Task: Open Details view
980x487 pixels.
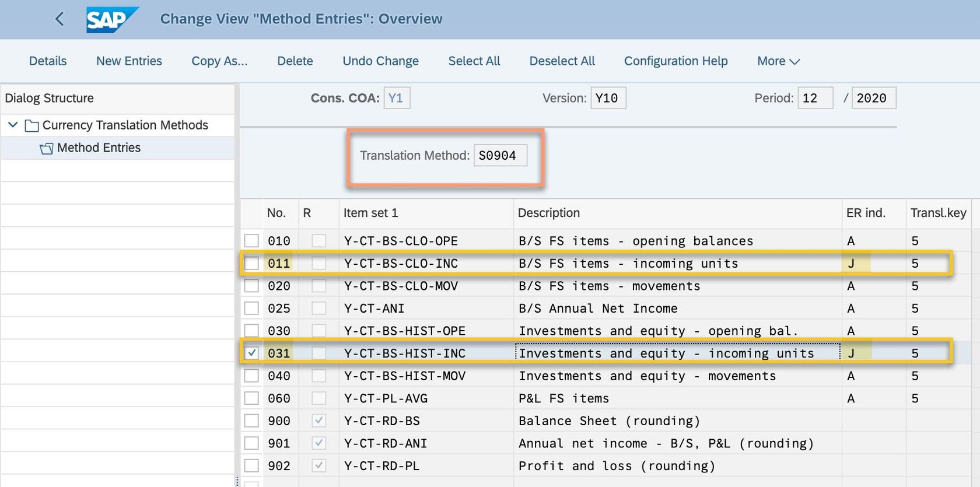Action: pos(48,61)
